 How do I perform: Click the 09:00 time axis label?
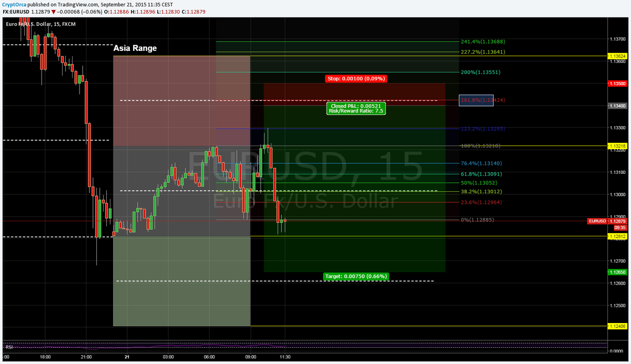tap(250, 357)
